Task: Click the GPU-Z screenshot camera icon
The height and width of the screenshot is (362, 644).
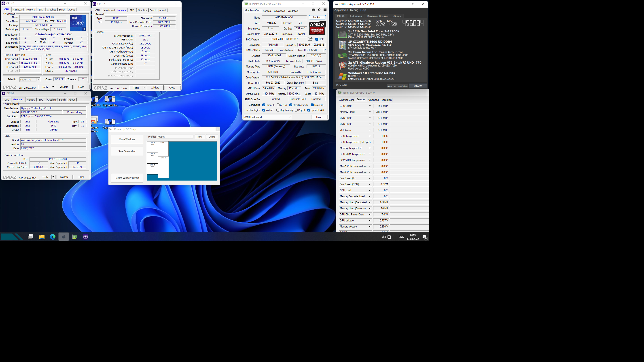Action: [x=313, y=10]
